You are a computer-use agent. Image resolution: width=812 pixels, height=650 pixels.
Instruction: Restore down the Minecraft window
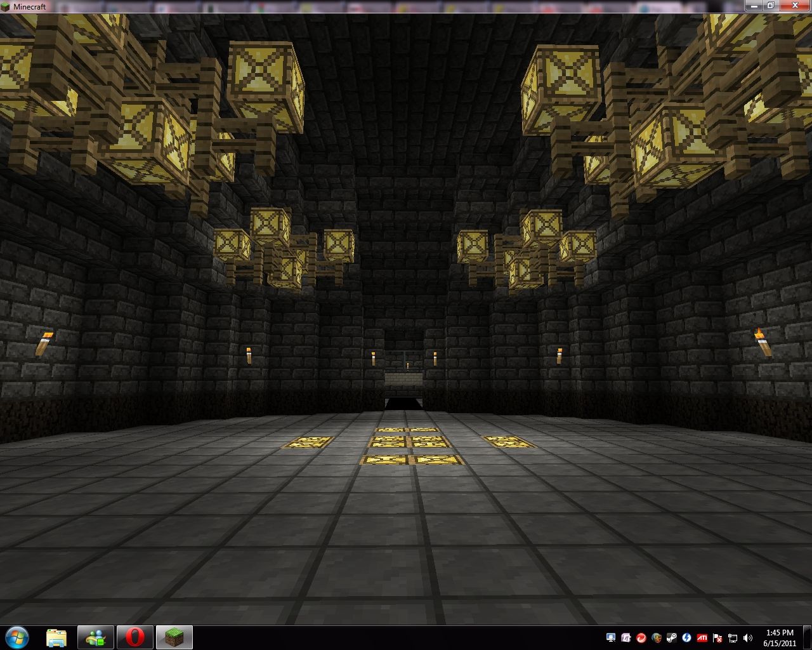coord(771,6)
